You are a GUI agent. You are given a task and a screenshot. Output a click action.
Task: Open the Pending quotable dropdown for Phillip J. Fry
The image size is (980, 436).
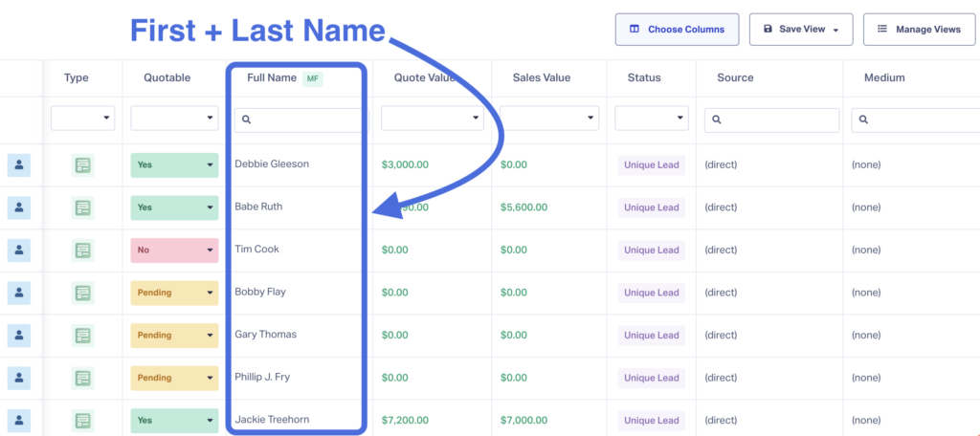pyautogui.click(x=174, y=378)
